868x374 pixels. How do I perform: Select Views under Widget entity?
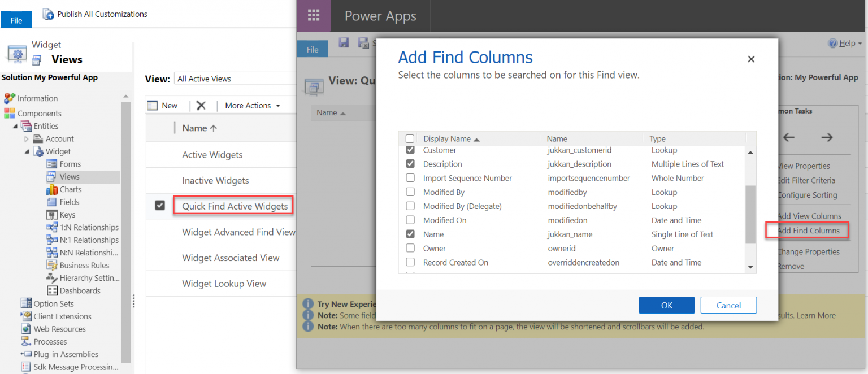pos(70,177)
